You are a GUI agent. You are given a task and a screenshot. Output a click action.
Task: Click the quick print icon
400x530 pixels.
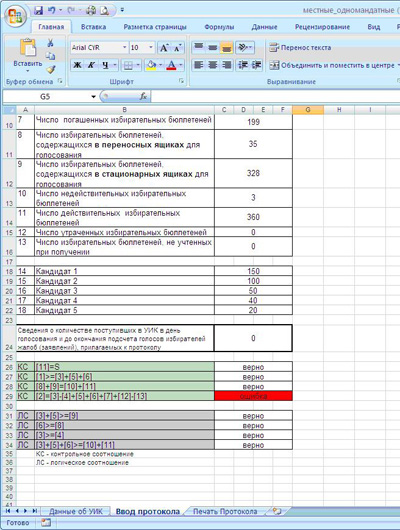91,10
